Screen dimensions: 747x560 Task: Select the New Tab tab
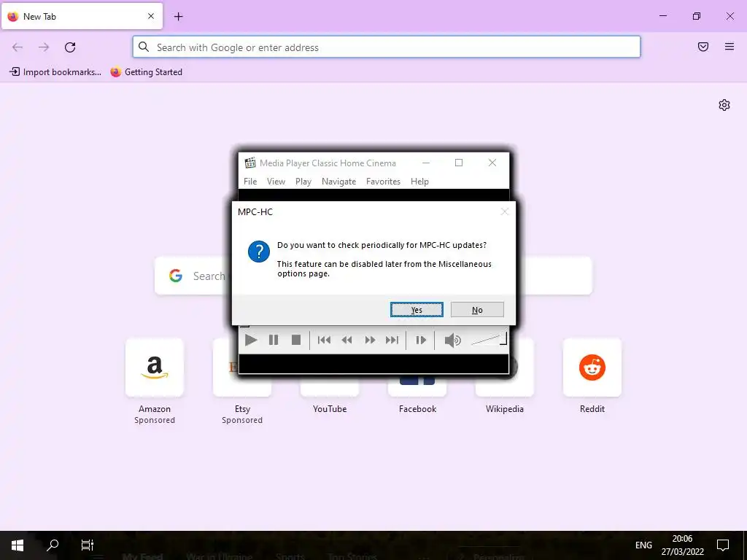[82, 16]
